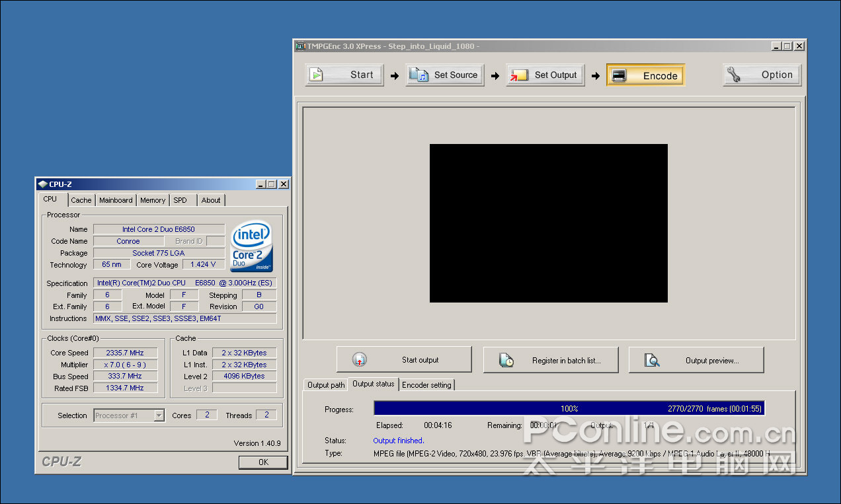Click the encoding progress bar at 100%
This screenshot has height=504, width=841.
point(569,409)
